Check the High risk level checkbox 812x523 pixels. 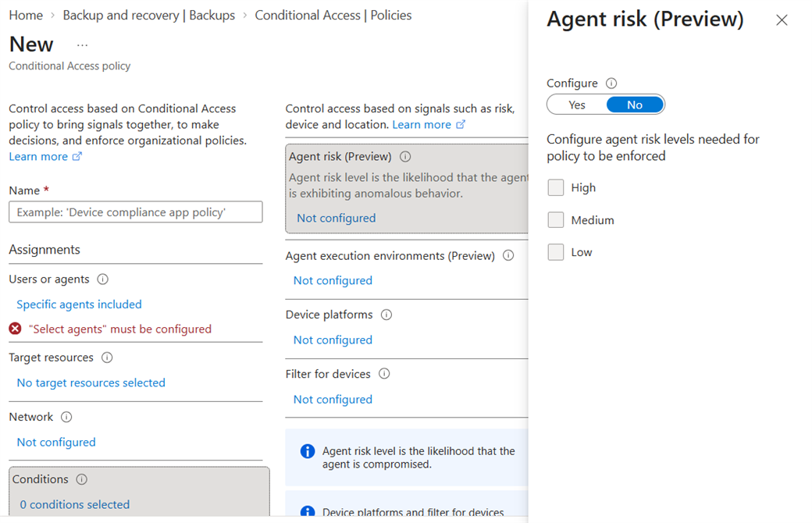[x=556, y=187]
